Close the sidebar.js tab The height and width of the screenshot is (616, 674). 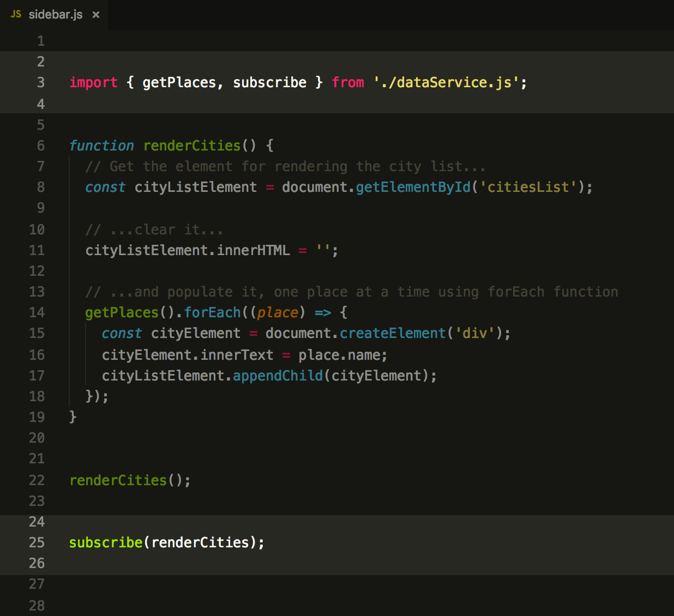[x=96, y=15]
